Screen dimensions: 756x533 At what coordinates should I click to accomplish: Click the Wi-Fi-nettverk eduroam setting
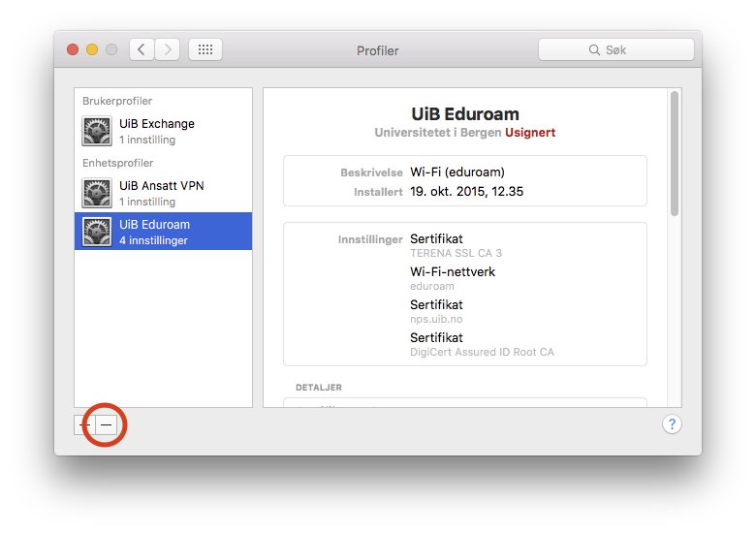[x=453, y=278]
